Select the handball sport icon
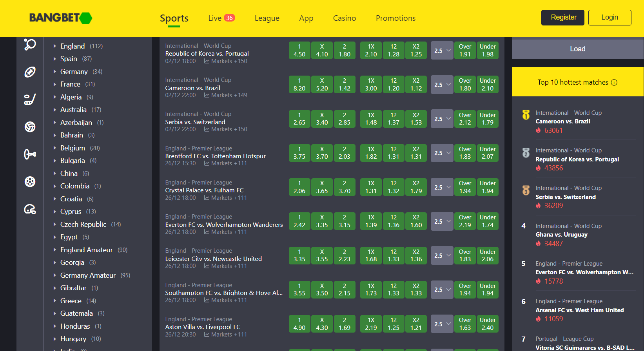The width and height of the screenshot is (644, 351). click(30, 182)
